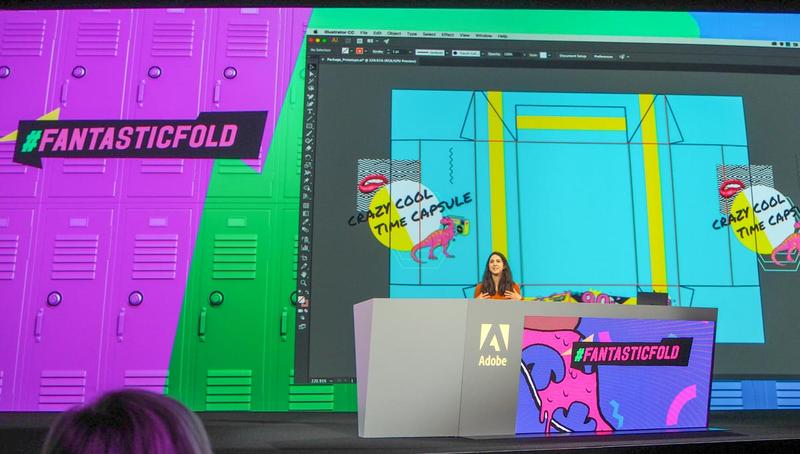Select the Column Graph tool
The image size is (800, 454).
coord(305,247)
